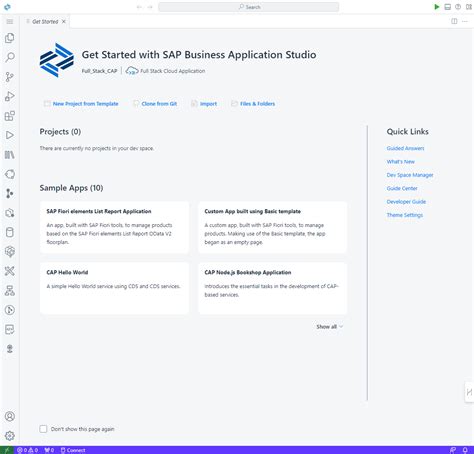
Task: Close the Get Started tab
Action: 64,22
